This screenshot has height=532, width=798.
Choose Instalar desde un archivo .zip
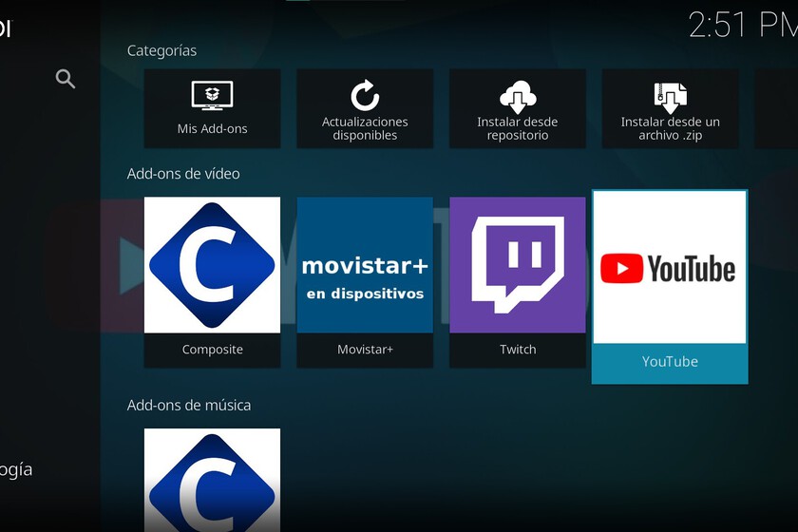pos(671,109)
